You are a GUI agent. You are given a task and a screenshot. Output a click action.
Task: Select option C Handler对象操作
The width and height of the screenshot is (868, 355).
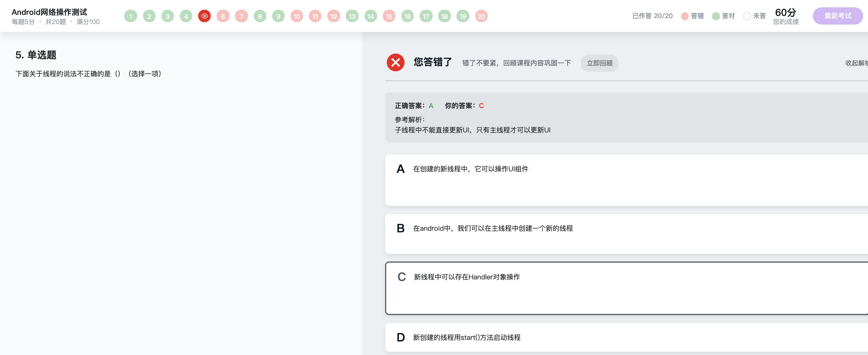[626, 288]
